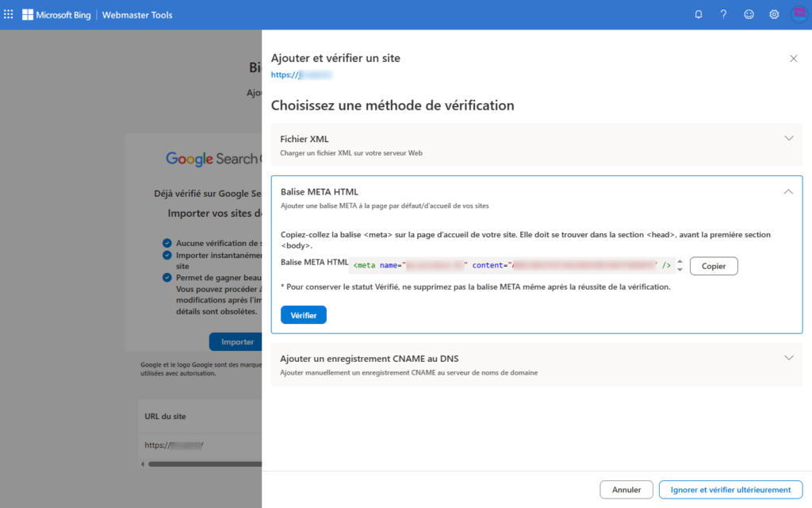This screenshot has width=812, height=508.
Task: Click the horizontal scrollbar under URL du site
Action: pyautogui.click(x=205, y=464)
